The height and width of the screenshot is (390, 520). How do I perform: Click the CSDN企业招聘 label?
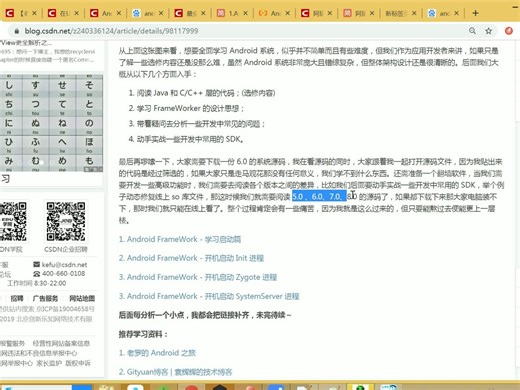click(x=66, y=249)
